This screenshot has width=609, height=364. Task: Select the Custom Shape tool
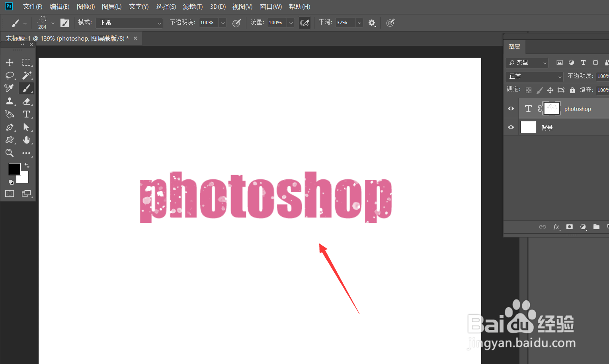coord(10,140)
